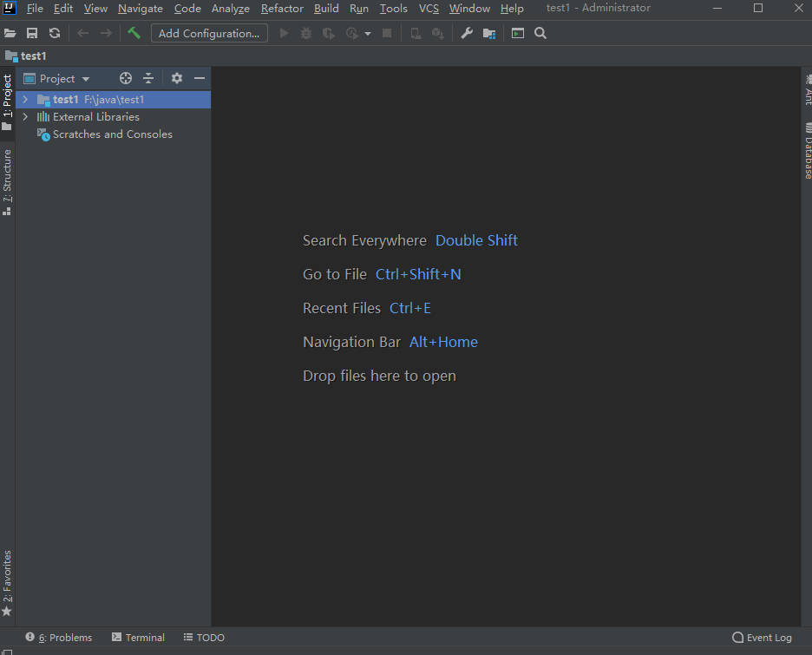Open the Navigate menu
812x655 pixels.
tap(141, 9)
